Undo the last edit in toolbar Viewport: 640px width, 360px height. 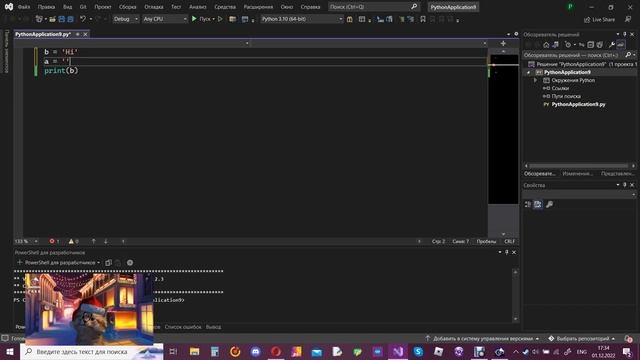83,19
